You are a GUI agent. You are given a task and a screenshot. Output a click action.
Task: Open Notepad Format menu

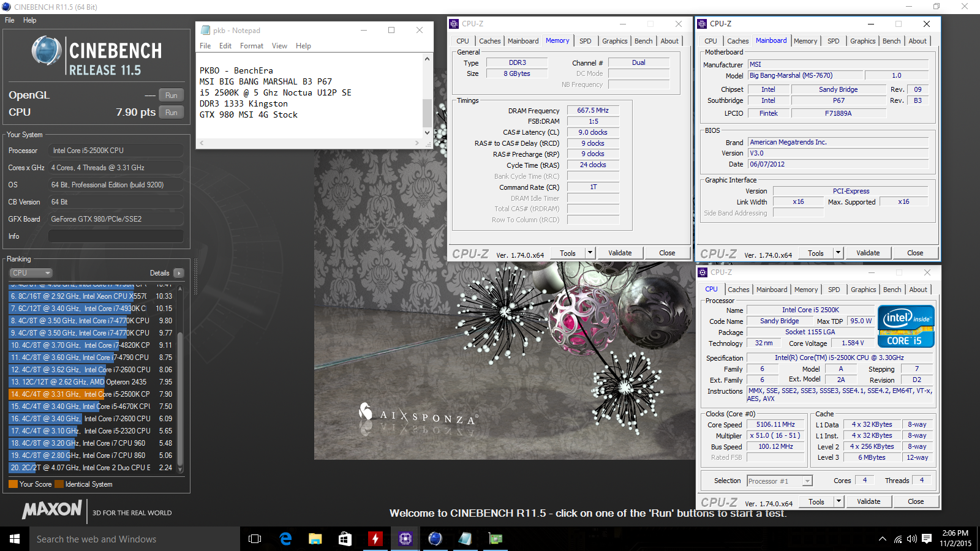tap(252, 46)
